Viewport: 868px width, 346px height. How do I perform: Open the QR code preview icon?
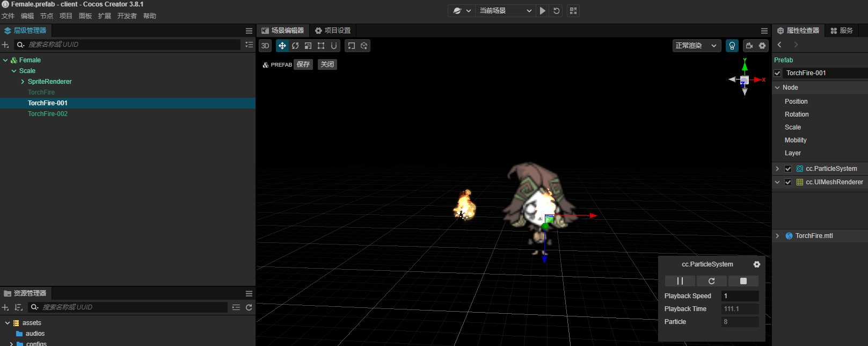[573, 11]
